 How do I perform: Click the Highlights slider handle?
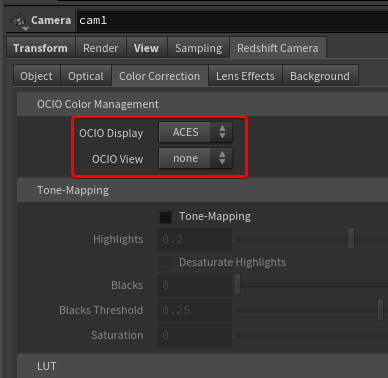[x=351, y=239]
